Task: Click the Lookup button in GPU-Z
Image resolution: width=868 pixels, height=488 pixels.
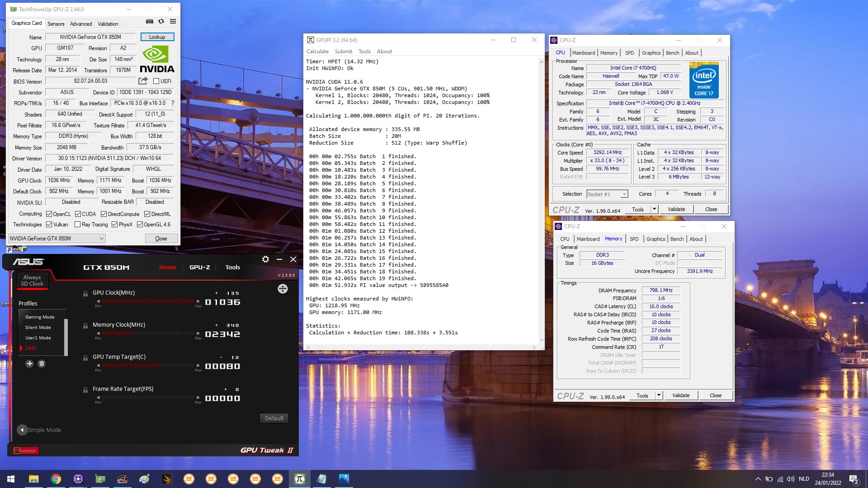Action: [157, 37]
